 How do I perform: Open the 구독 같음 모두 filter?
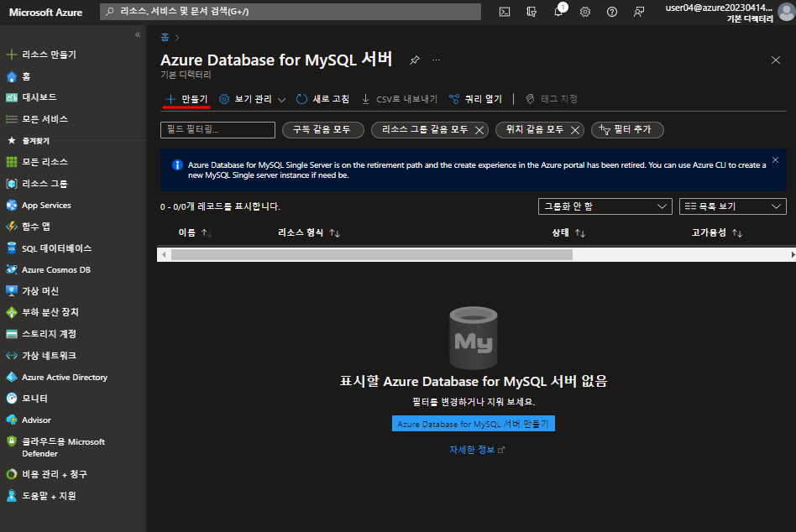coord(323,130)
